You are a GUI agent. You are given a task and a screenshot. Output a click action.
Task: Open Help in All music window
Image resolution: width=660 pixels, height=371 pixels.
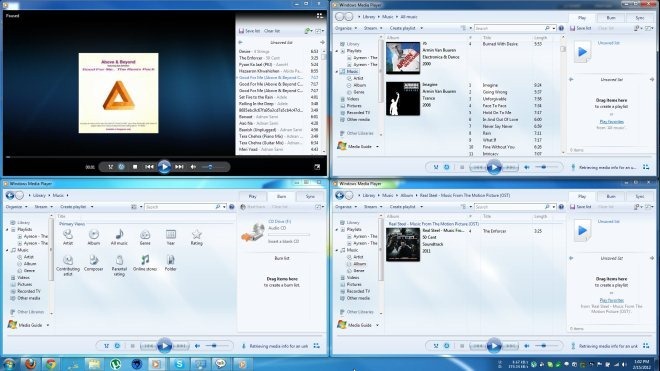(x=561, y=28)
